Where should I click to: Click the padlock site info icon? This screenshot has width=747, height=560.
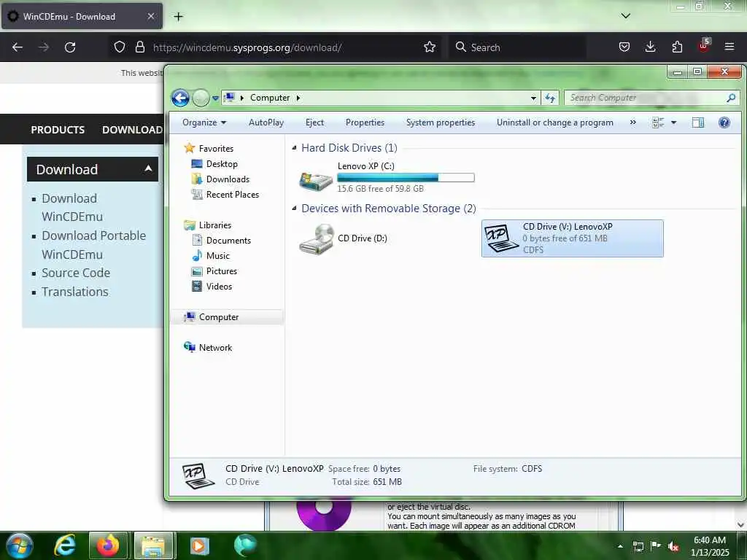[x=139, y=47]
